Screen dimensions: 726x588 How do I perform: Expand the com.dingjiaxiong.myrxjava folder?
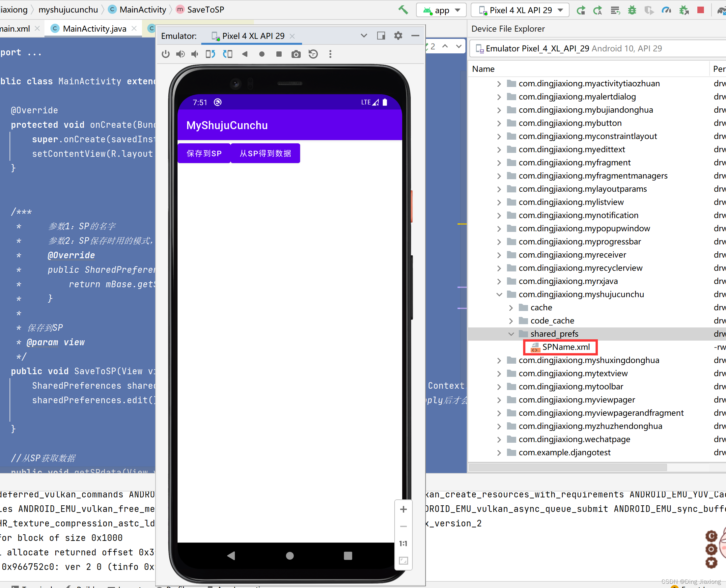(x=499, y=281)
